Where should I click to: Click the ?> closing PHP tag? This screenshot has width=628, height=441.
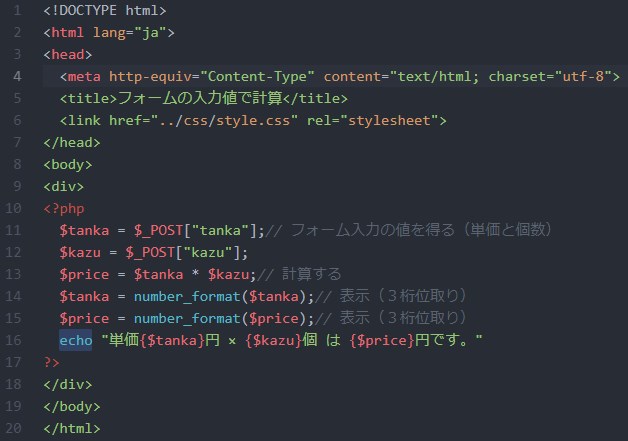[x=52, y=362]
